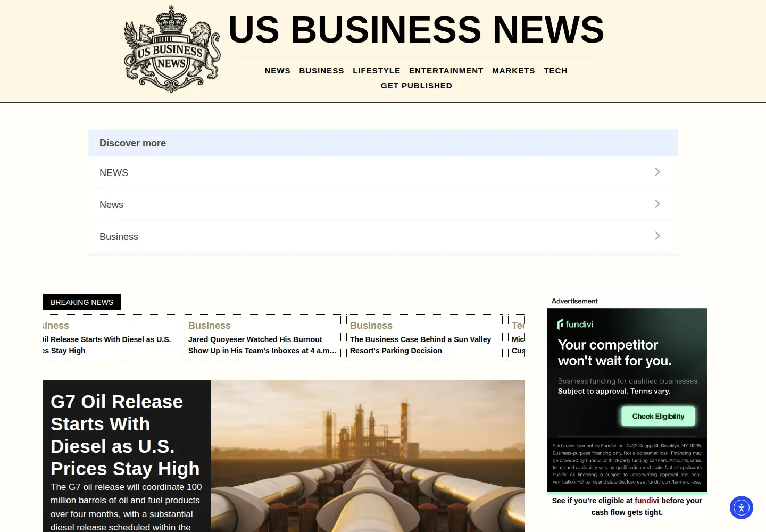
Task: Click the oil refinery pipeline featured image
Action: (x=368, y=456)
